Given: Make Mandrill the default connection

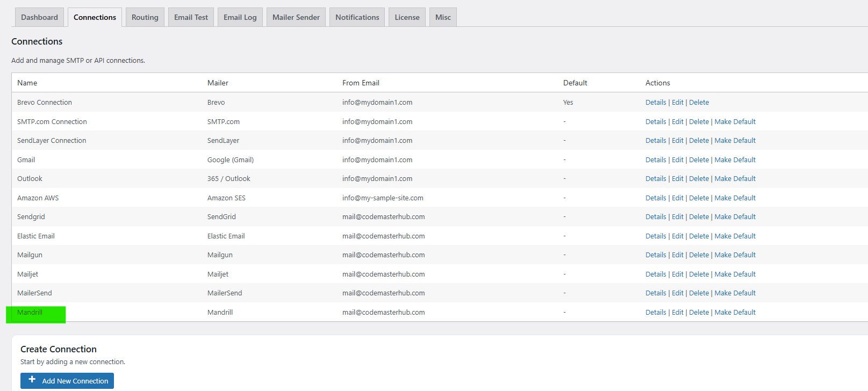Looking at the screenshot, I should [x=735, y=313].
